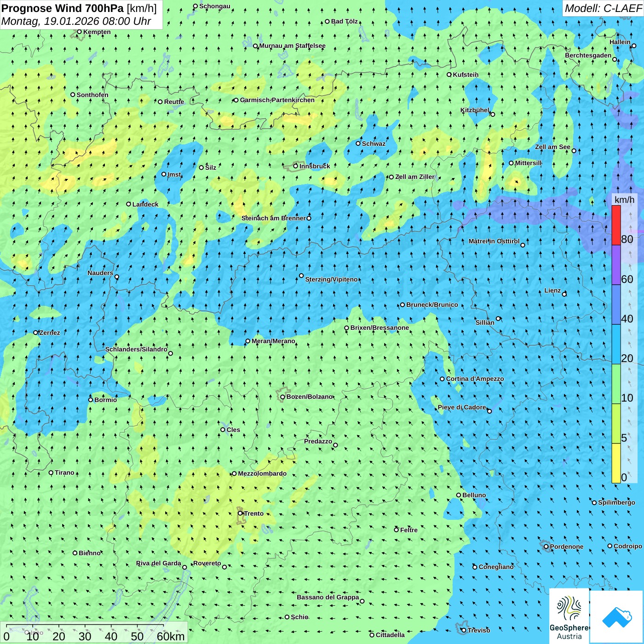Image resolution: width=644 pixels, height=644 pixels.
Task: Click the Meran/Merano town label
Action: 273,341
